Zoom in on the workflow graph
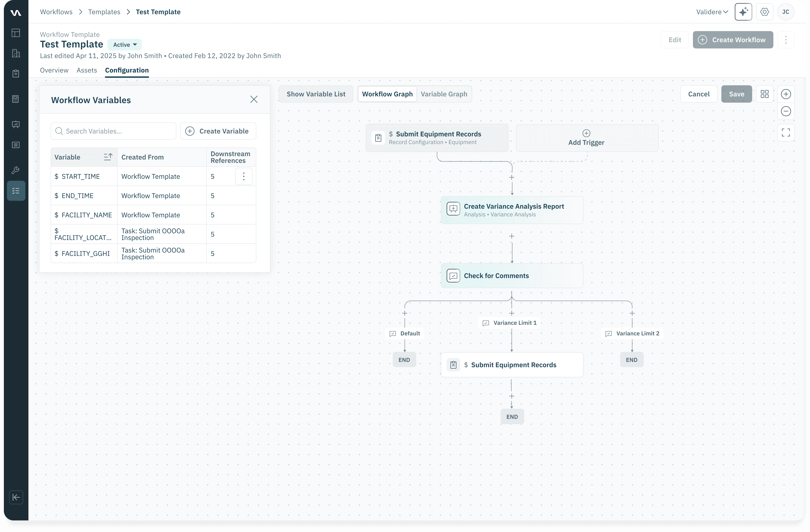 [785, 94]
